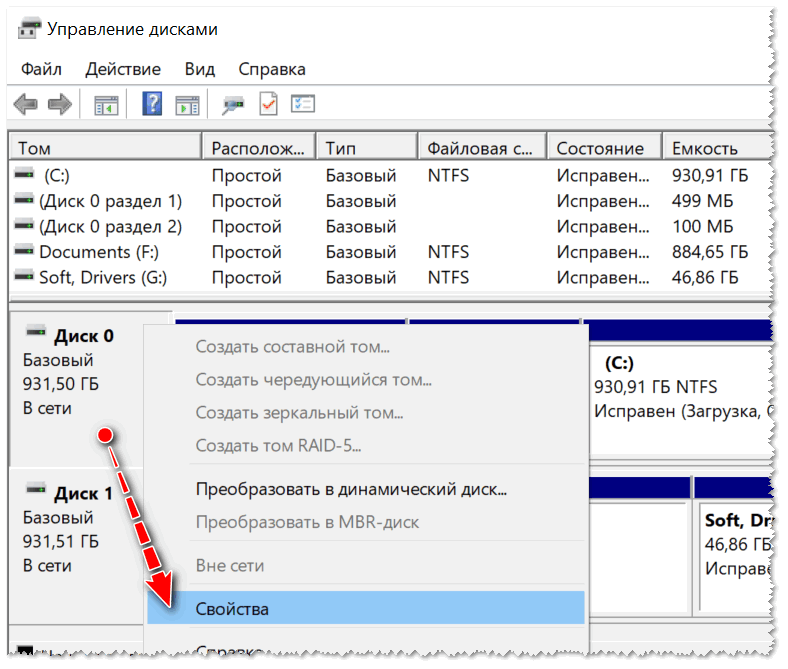The width and height of the screenshot is (788, 669).
Task: Sort by the Тип column header
Action: pyautogui.click(x=367, y=148)
